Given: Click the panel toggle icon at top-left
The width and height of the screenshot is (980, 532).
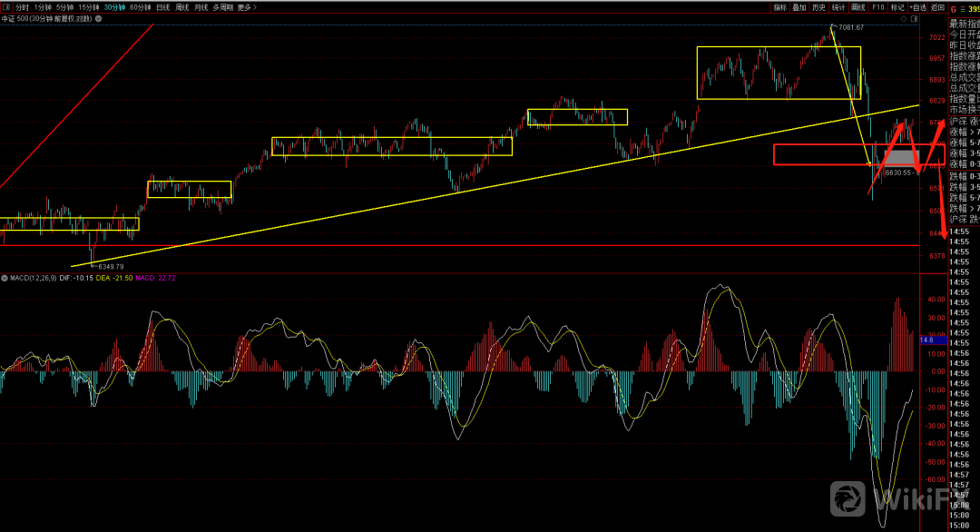Looking at the screenshot, I should (5, 6).
